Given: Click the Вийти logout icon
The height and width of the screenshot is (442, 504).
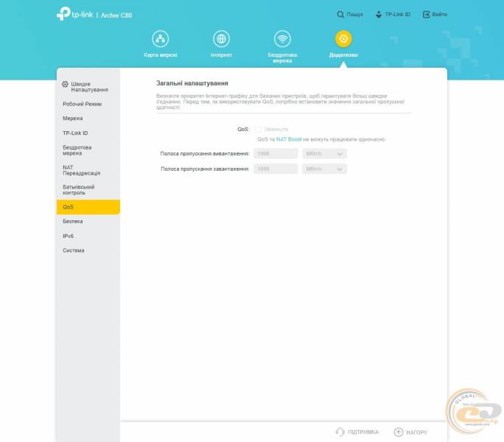Looking at the screenshot, I should 426,15.
